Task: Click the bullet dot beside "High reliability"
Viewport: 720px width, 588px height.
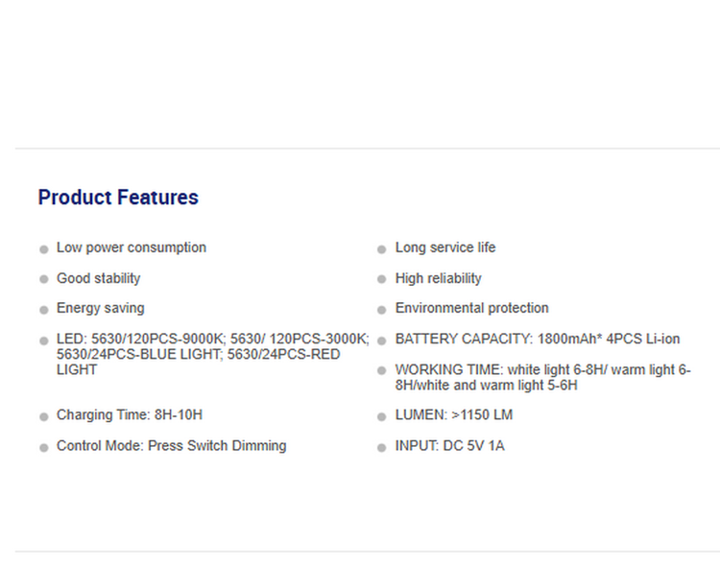Action: 382,279
